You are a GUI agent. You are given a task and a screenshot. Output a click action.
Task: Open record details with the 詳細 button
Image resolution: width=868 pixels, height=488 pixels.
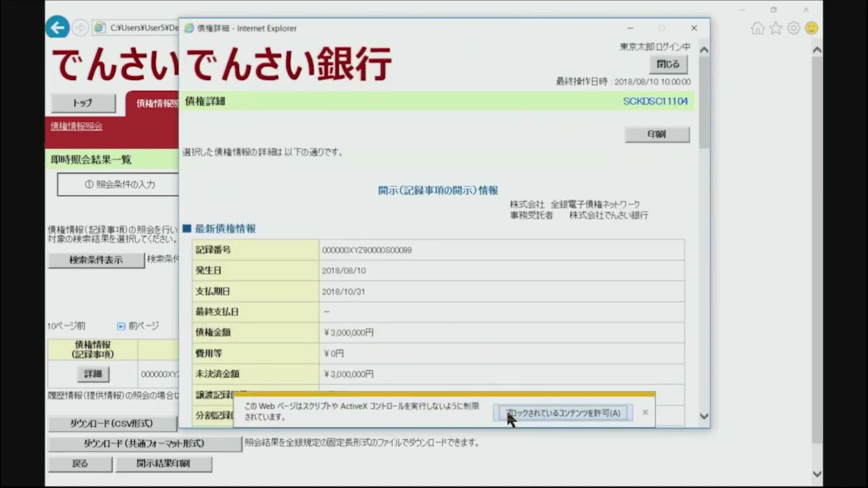93,373
